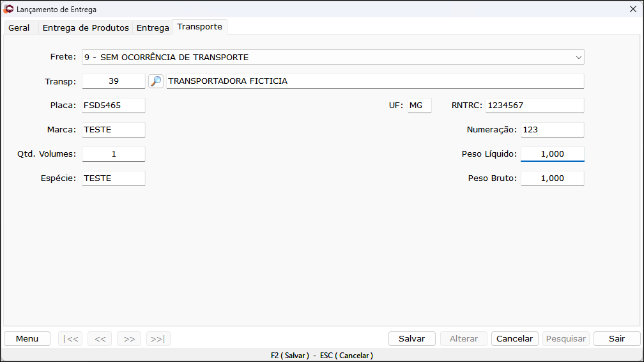Expand the Frete dropdown arrow
644x362 pixels.
[578, 57]
